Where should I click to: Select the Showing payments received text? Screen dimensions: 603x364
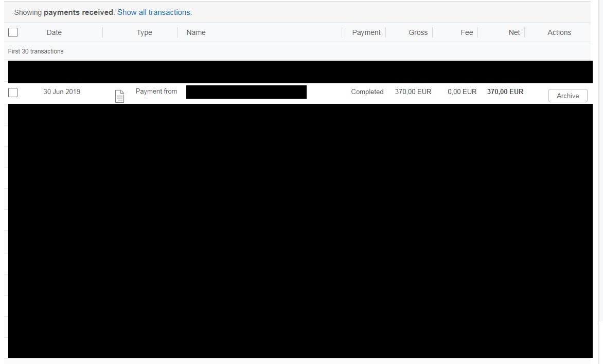64,12
